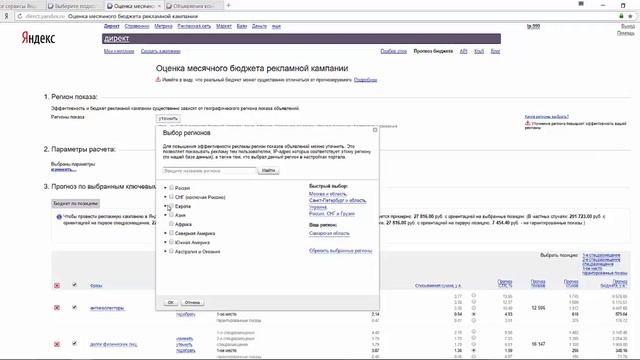
Task: Tick the Азия region checkbox
Action: click(x=171, y=215)
